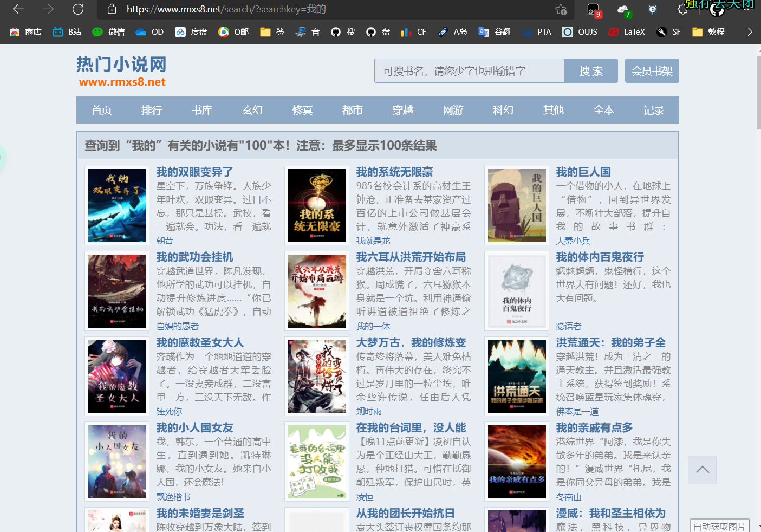Image resolution: width=761 pixels, height=532 pixels.
Task: Open the novel 我的双眼变异了
Action: [x=194, y=171]
